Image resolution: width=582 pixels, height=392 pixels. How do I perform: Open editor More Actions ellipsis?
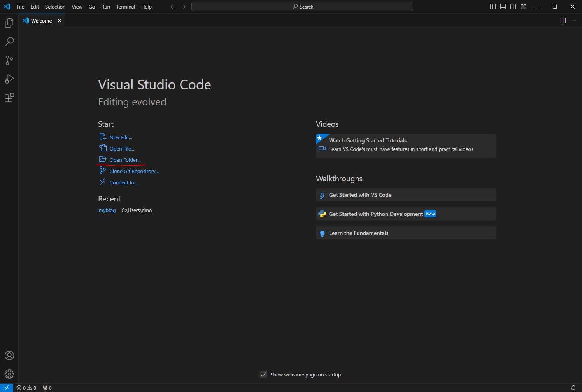pos(573,21)
